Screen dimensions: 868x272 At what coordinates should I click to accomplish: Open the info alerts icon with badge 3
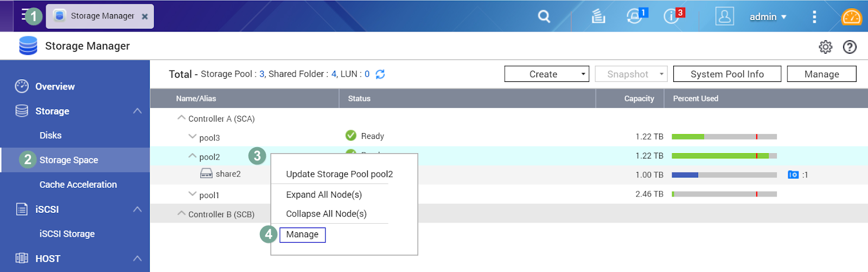[x=671, y=16]
